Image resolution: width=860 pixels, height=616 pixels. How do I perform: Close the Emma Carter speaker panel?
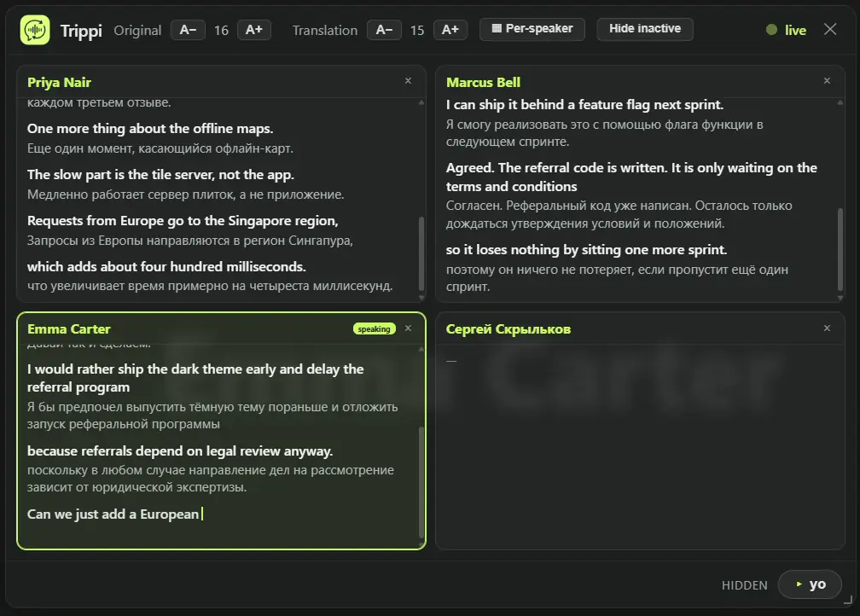[x=408, y=328]
